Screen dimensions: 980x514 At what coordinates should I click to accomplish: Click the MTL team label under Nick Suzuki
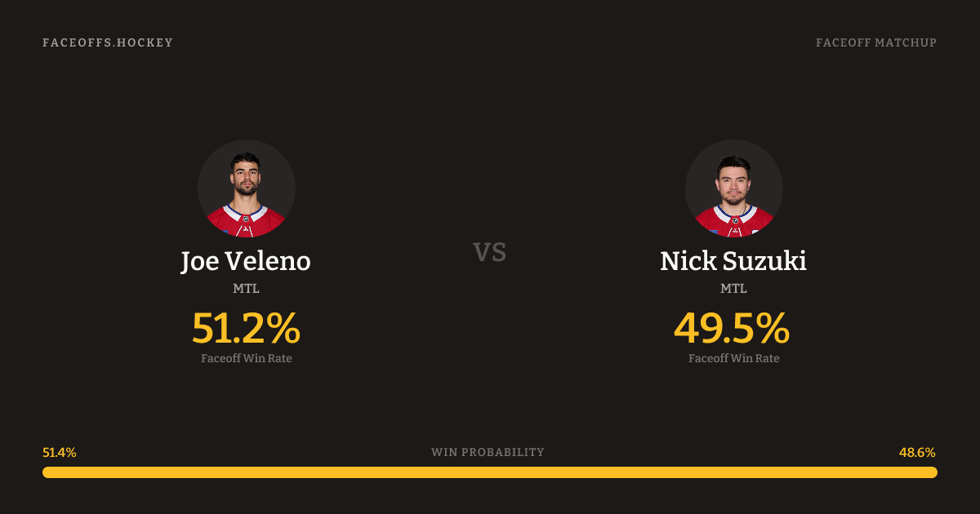point(733,289)
